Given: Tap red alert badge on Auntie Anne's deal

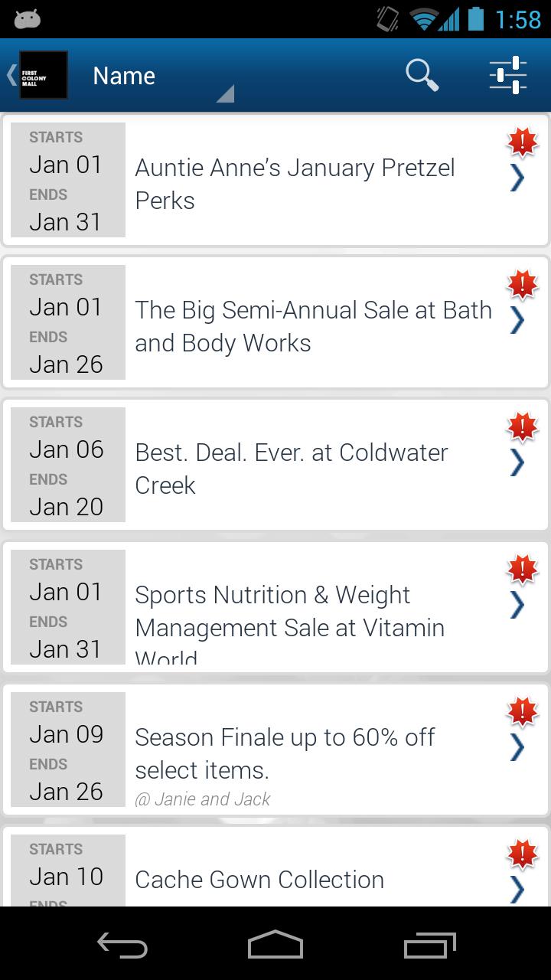Looking at the screenshot, I should point(523,142).
